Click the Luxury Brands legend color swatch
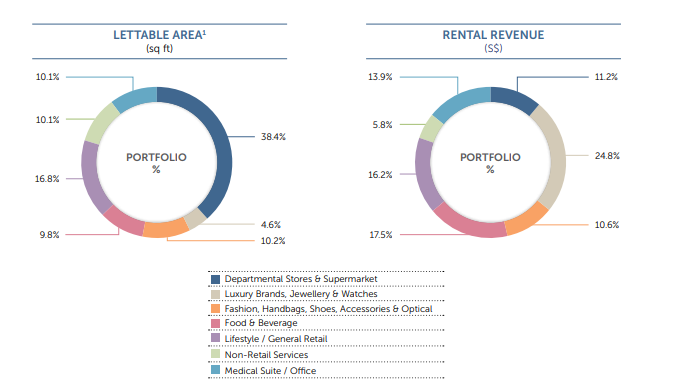This screenshot has height=387, width=683. pyautogui.click(x=215, y=294)
